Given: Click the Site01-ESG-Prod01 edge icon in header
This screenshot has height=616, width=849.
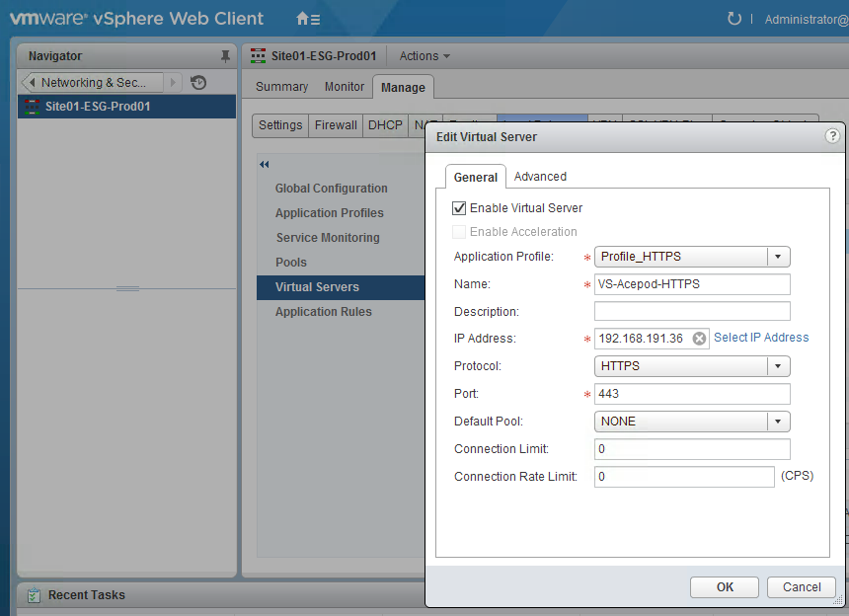Looking at the screenshot, I should [258, 55].
